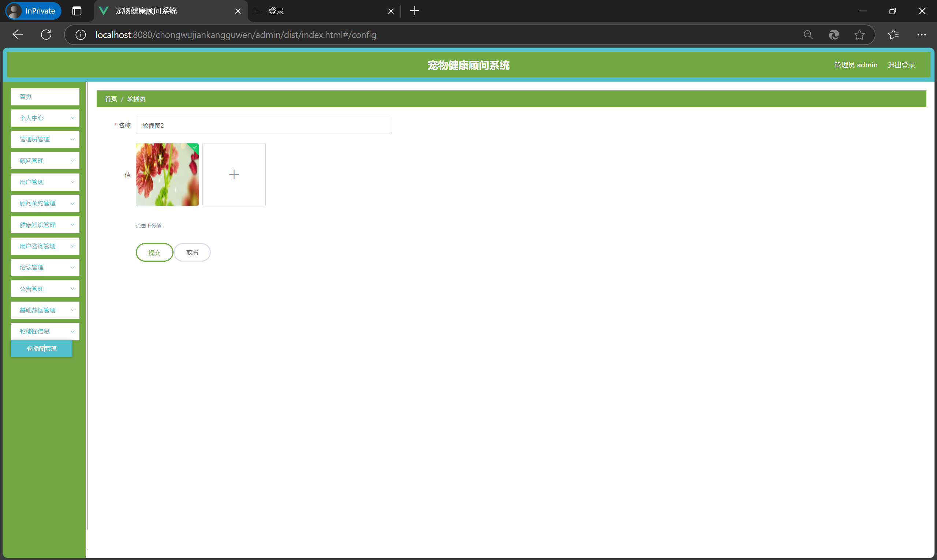Screen dimensions: 937x560
Task: Click the 退出登录 logout link
Action: pos(901,65)
